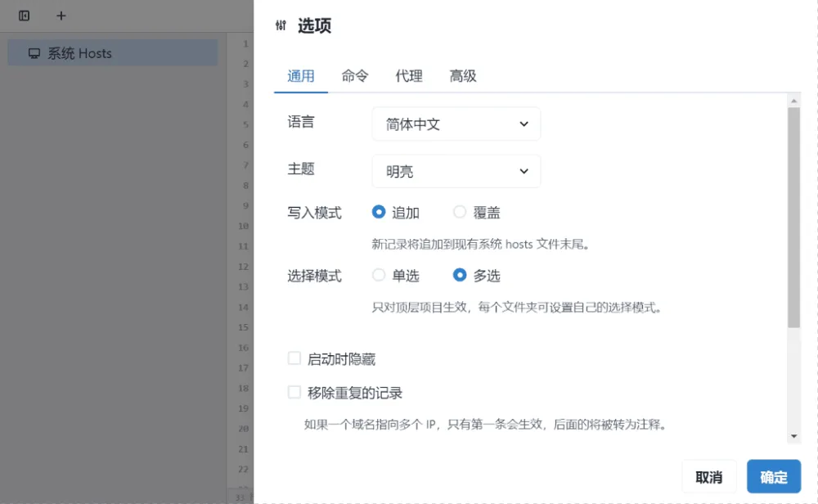Select the 追加 write mode radio

[x=379, y=213]
